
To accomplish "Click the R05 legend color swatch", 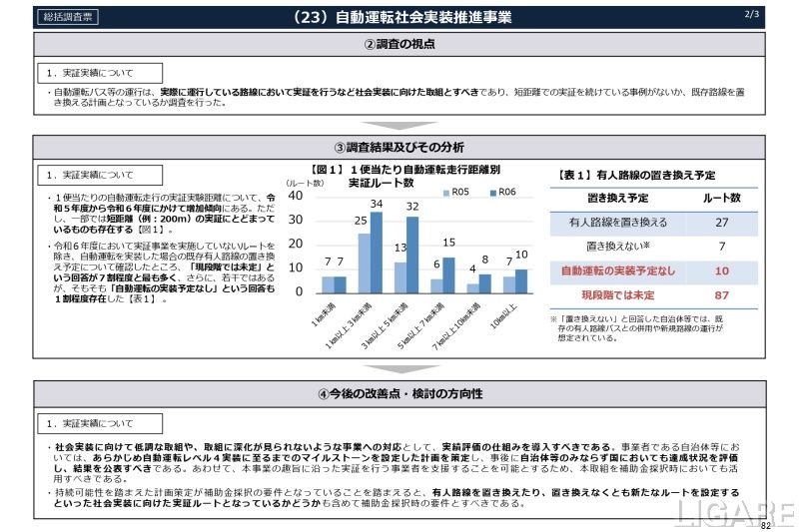I will [443, 193].
